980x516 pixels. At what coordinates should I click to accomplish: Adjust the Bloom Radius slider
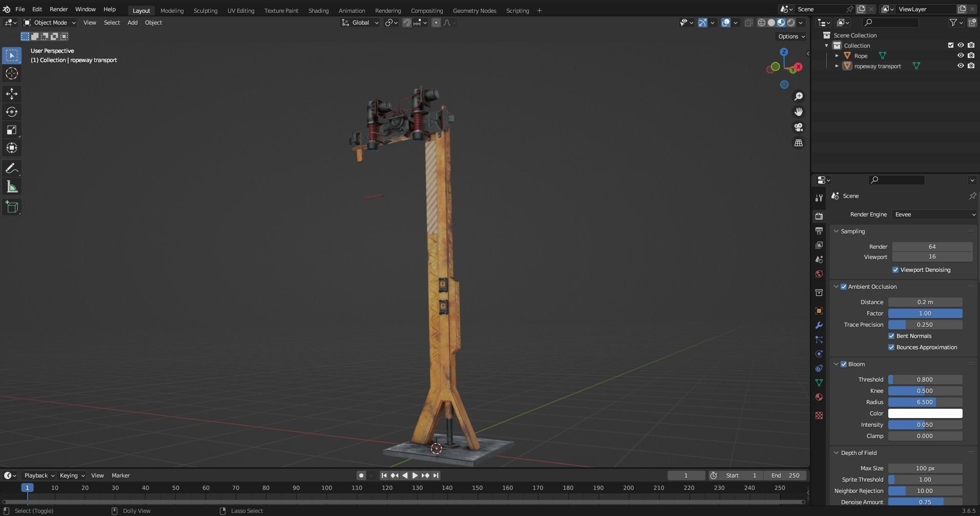tap(925, 402)
